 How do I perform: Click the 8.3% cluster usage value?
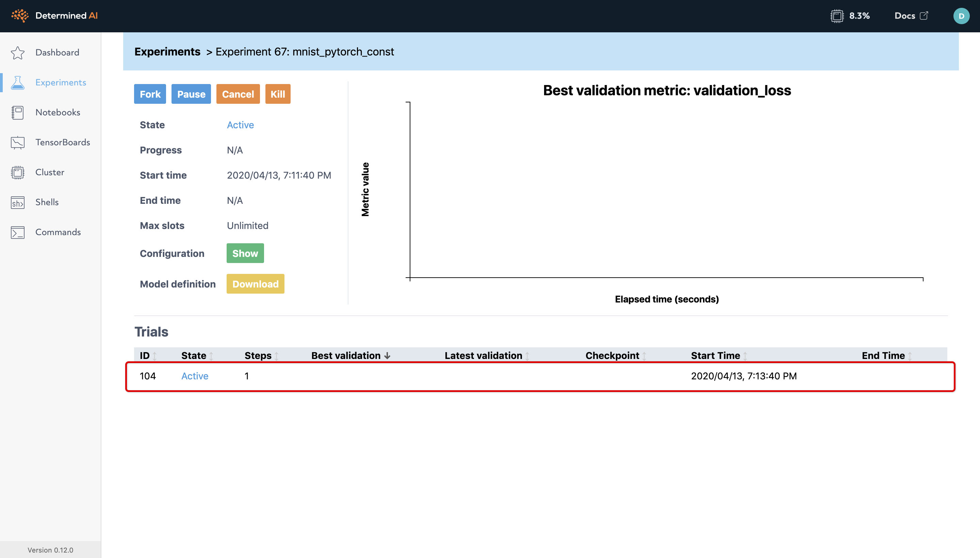tap(859, 16)
